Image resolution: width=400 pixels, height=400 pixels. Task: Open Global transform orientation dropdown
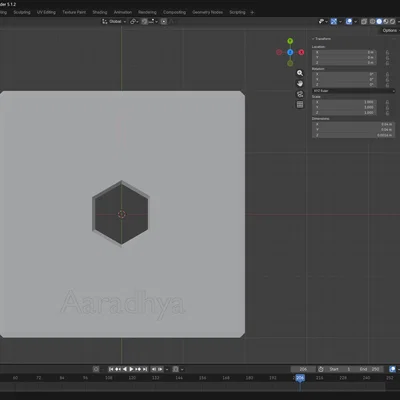(x=114, y=21)
